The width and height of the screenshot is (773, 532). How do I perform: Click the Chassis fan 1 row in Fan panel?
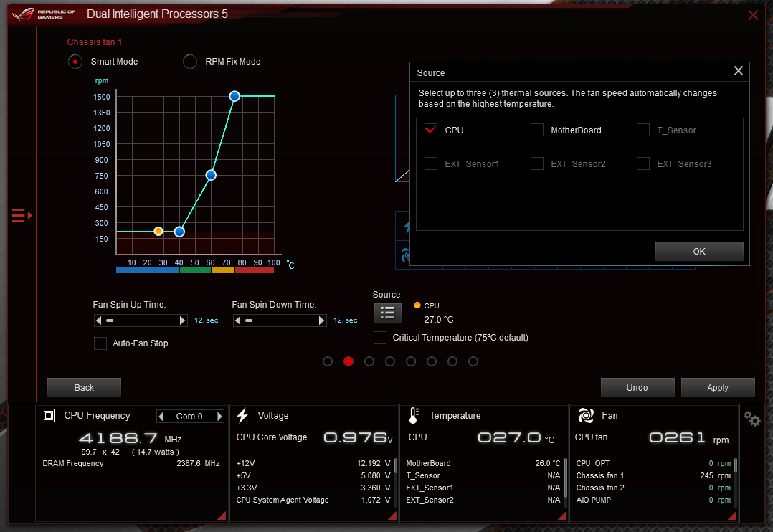tap(653, 475)
